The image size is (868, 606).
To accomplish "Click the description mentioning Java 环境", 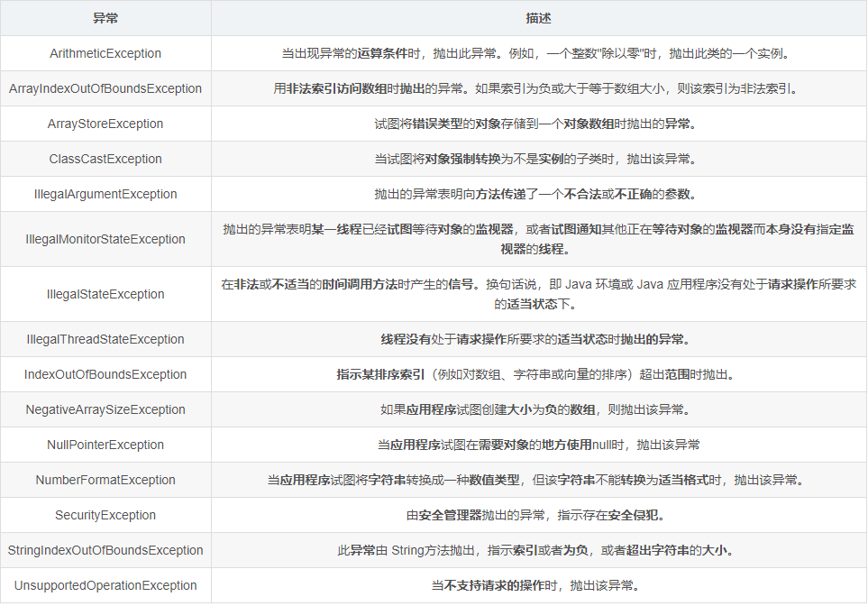I will (538, 294).
